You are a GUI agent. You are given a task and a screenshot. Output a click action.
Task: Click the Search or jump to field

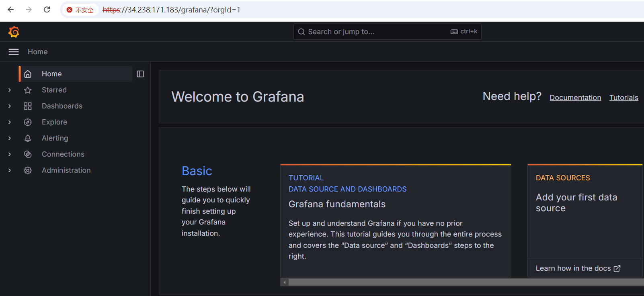point(387,32)
